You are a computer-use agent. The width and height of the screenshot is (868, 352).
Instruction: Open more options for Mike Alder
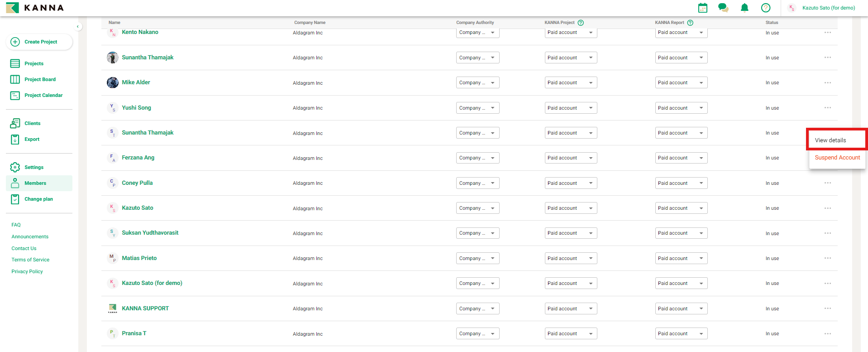tap(828, 83)
